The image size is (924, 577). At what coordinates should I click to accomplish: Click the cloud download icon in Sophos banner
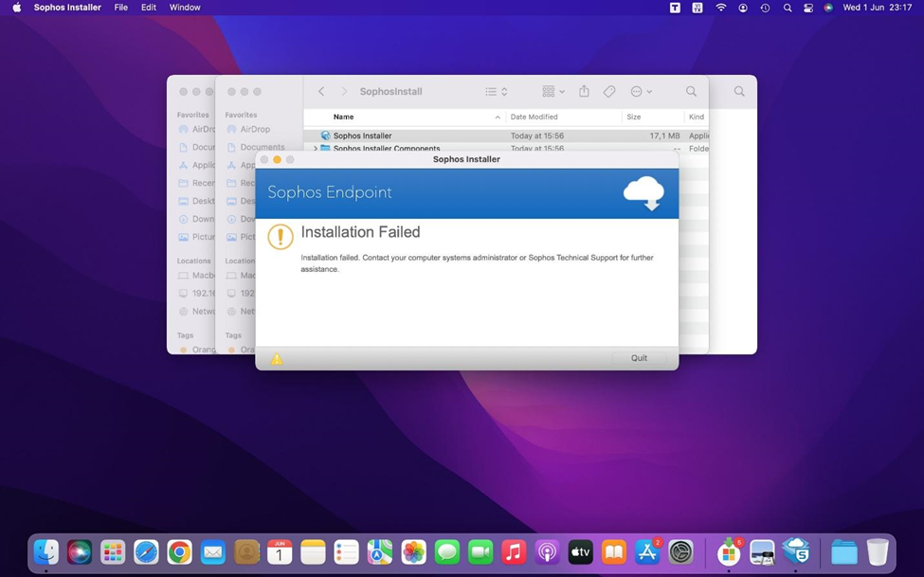pyautogui.click(x=643, y=192)
